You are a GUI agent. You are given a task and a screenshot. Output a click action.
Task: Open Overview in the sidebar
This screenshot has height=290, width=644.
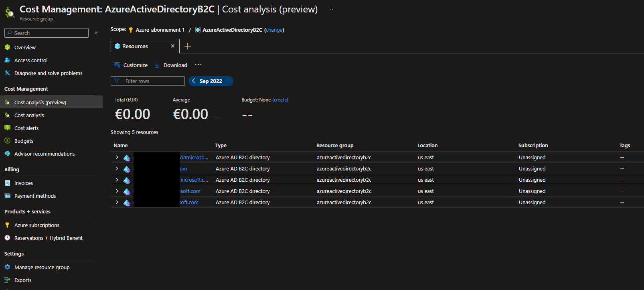(25, 47)
